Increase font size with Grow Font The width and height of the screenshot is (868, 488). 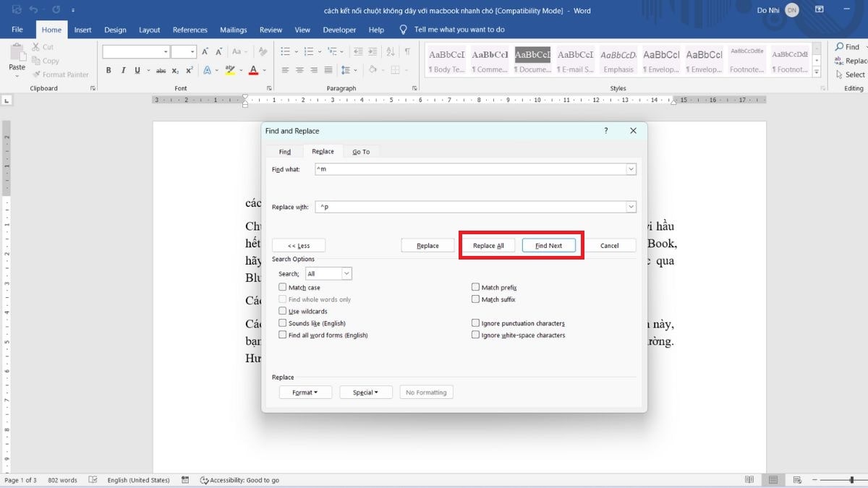pyautogui.click(x=205, y=51)
